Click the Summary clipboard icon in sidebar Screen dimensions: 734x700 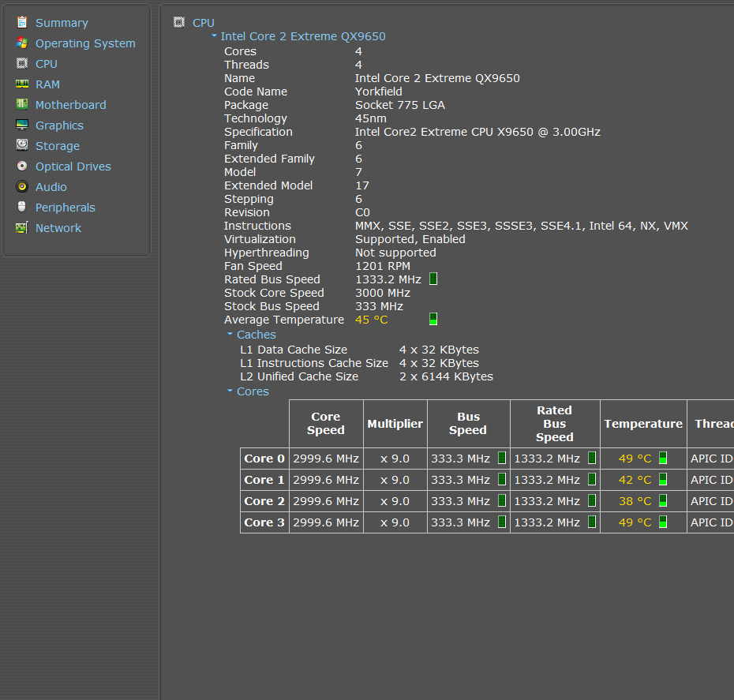22,22
